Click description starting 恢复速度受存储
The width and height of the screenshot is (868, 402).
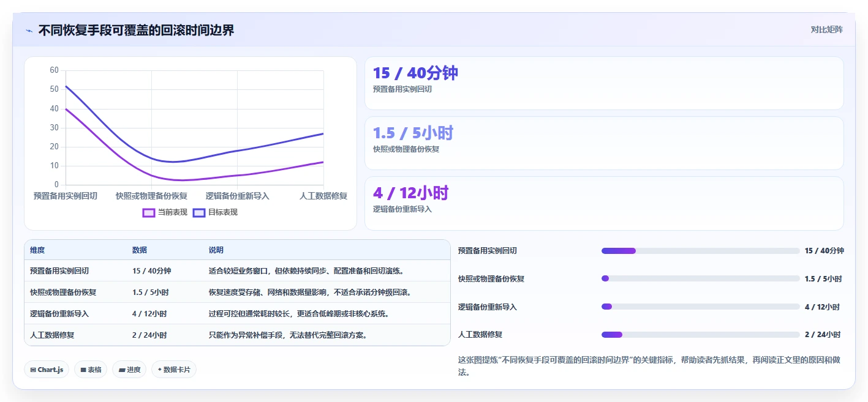pyautogui.click(x=310, y=292)
